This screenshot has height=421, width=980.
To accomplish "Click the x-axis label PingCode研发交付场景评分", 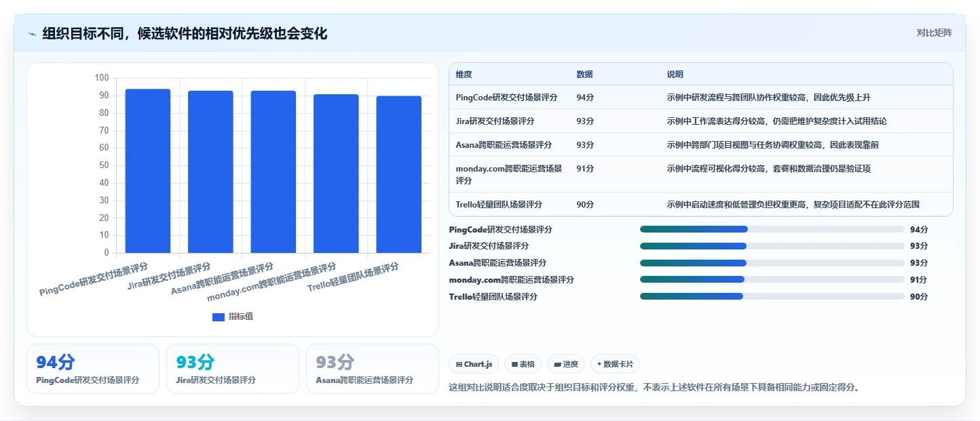I will pos(94,279).
